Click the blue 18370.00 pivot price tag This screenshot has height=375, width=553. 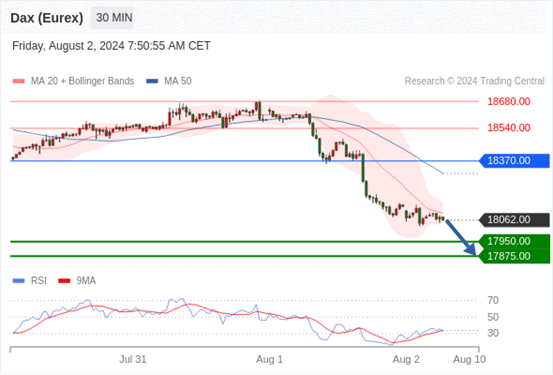(514, 161)
